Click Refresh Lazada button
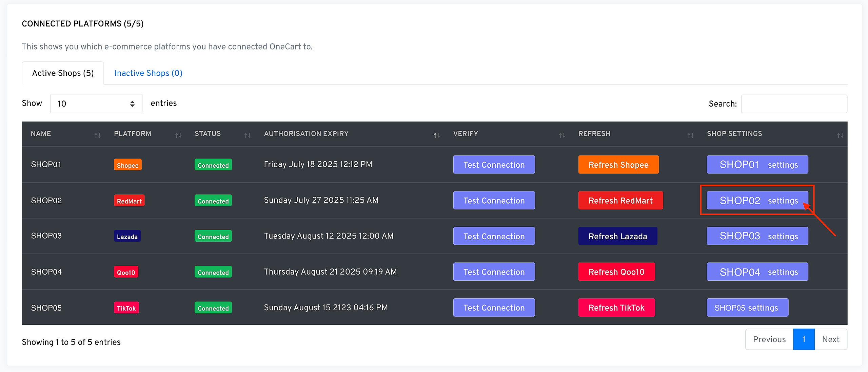Screen dimensions: 868x372 (x=617, y=236)
